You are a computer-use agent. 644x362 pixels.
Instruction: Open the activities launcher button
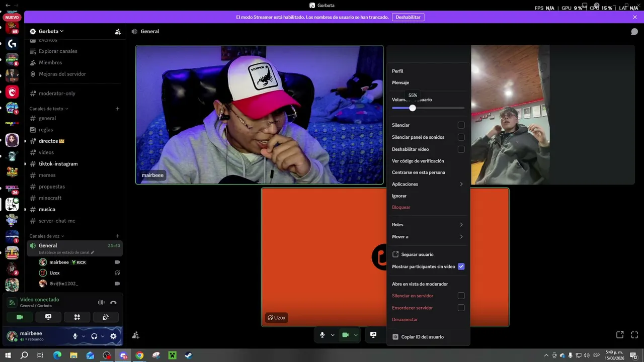point(77,317)
